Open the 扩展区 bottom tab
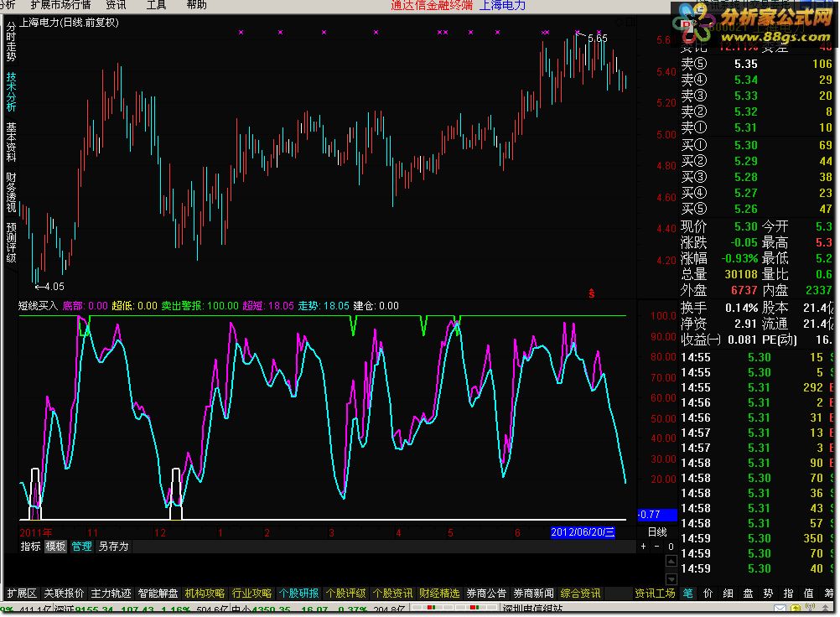The width and height of the screenshot is (840, 617). tap(22, 594)
